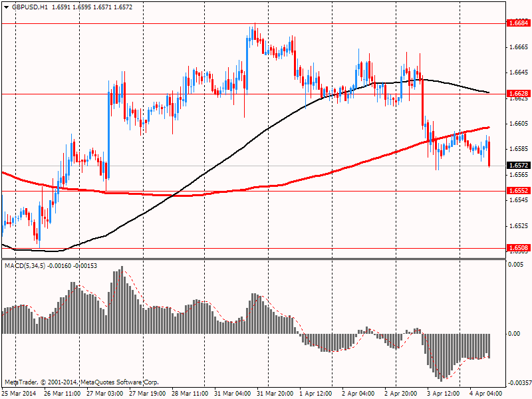532x399 pixels.
Task: Click the 1.6665 price scale value
Action: [519, 47]
